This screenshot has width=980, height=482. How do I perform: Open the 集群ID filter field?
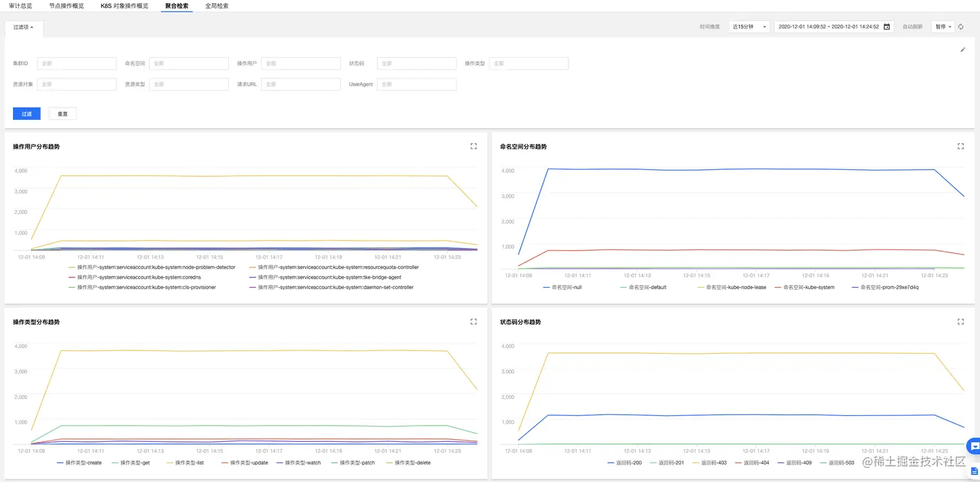[x=76, y=63]
